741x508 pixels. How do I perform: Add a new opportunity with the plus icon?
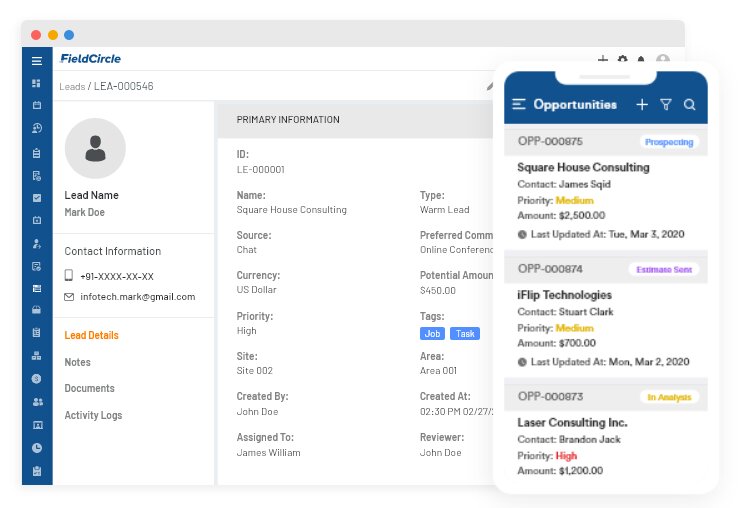point(642,104)
